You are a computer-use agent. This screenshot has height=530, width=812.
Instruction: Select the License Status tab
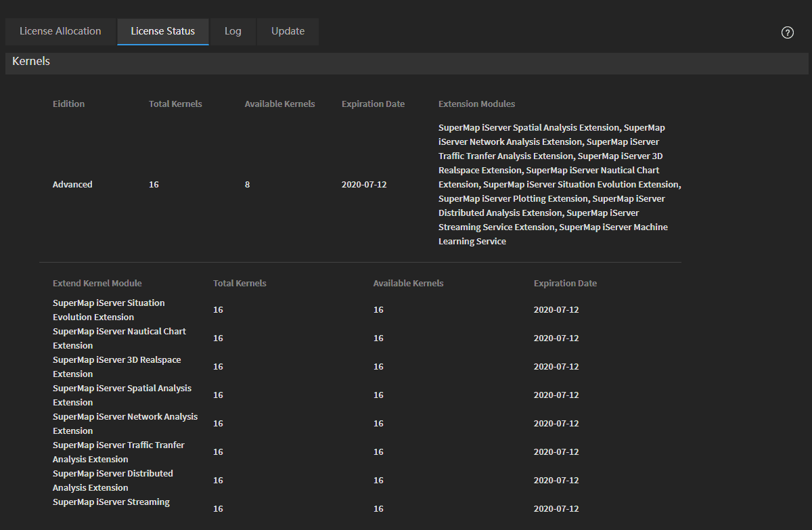pos(162,31)
